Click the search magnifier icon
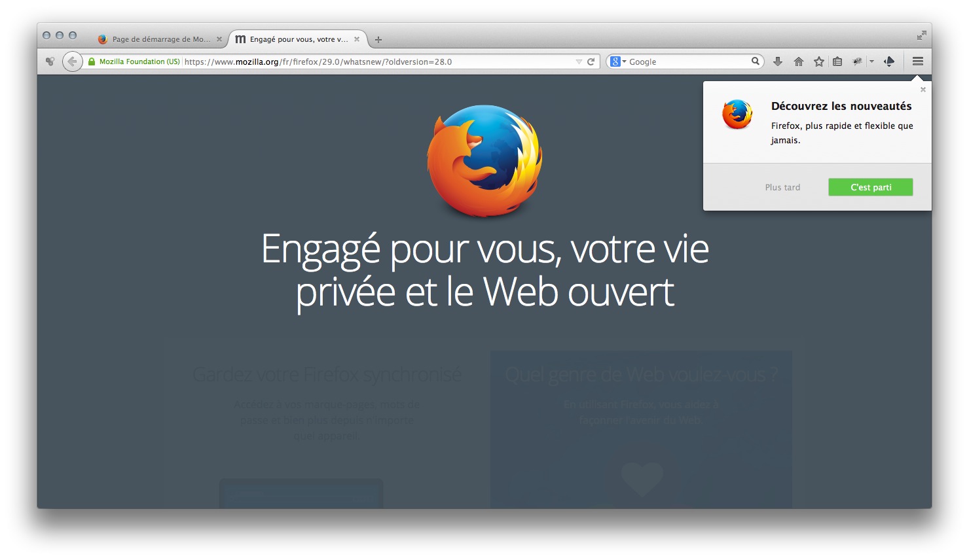The width and height of the screenshot is (969, 560). pos(755,61)
